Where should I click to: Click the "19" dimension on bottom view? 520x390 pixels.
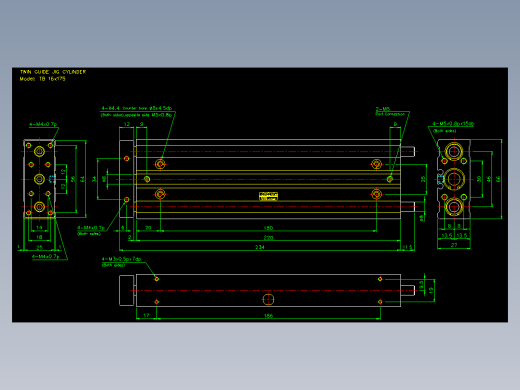[x=431, y=290]
